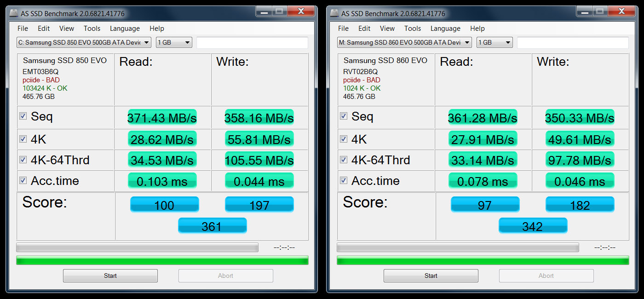Viewport: 644px width, 299px height.
Task: Disable the Seq test for the 850 EVO
Action: tap(23, 116)
